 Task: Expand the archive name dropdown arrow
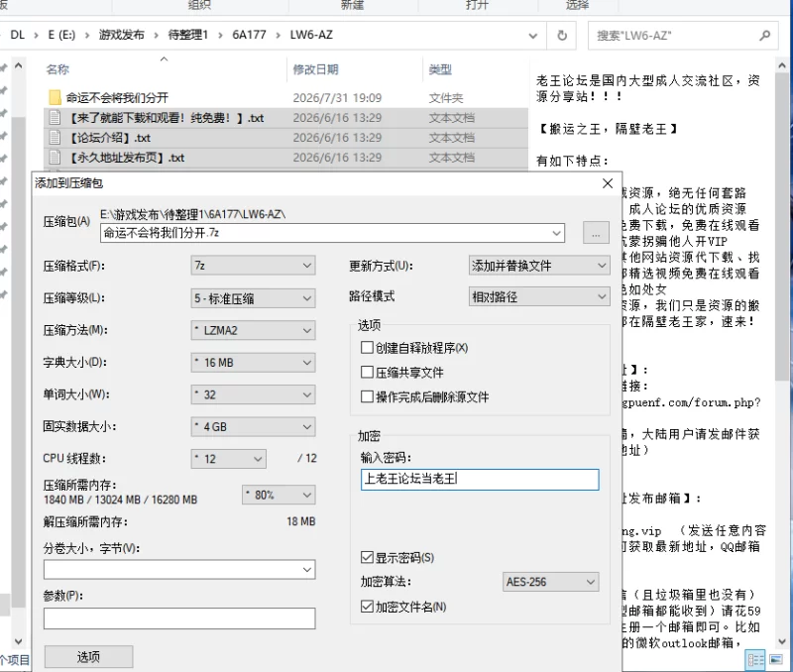[x=556, y=233]
